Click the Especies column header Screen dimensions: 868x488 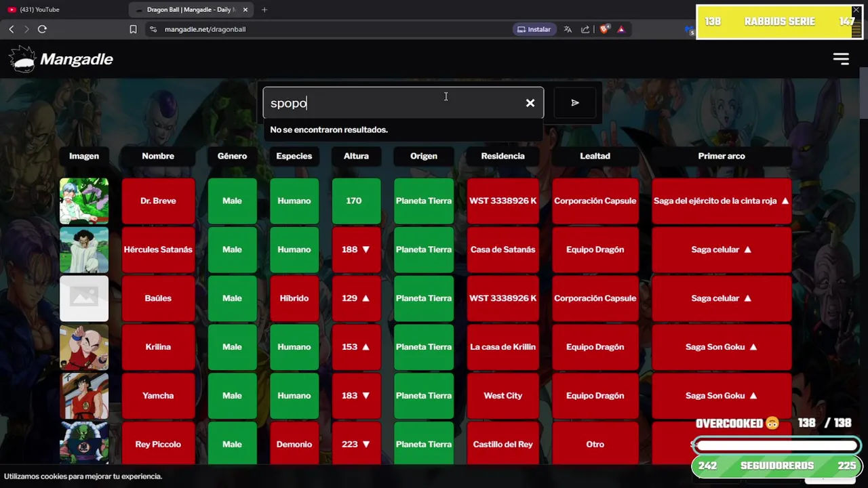click(x=294, y=156)
